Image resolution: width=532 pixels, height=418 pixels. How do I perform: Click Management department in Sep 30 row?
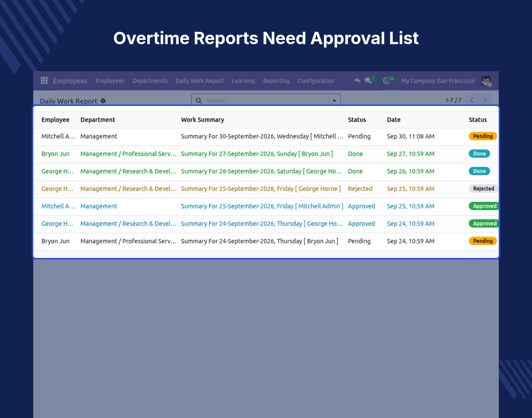click(99, 136)
